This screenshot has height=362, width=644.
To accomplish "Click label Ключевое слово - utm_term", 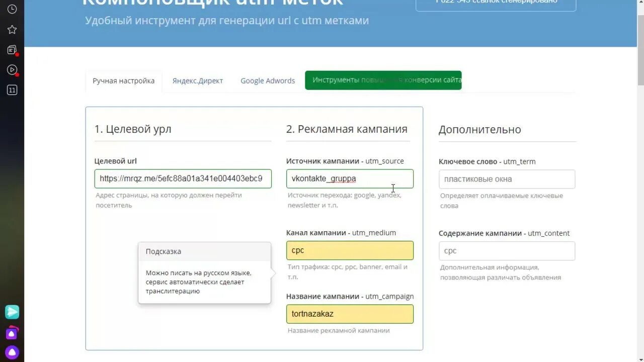I will click(487, 162).
